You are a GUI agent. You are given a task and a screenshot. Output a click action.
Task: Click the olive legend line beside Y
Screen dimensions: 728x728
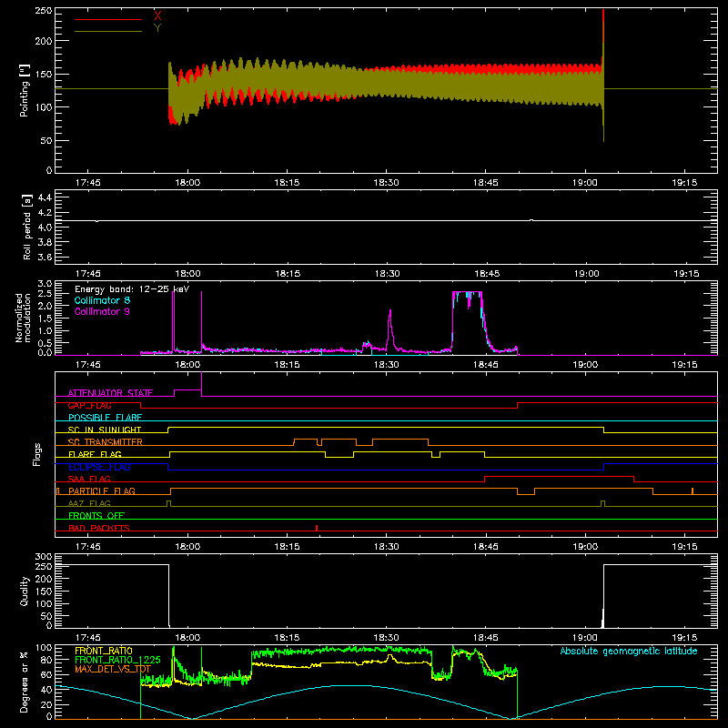coord(108,31)
